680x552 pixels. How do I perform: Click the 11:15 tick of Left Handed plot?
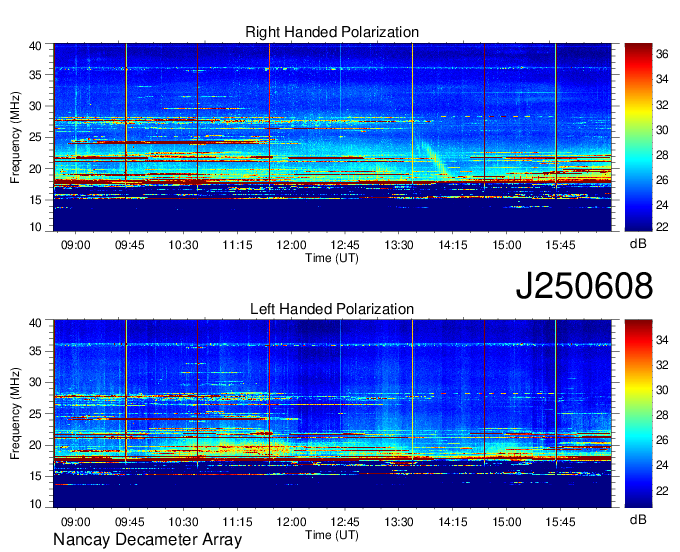pyautogui.click(x=237, y=522)
